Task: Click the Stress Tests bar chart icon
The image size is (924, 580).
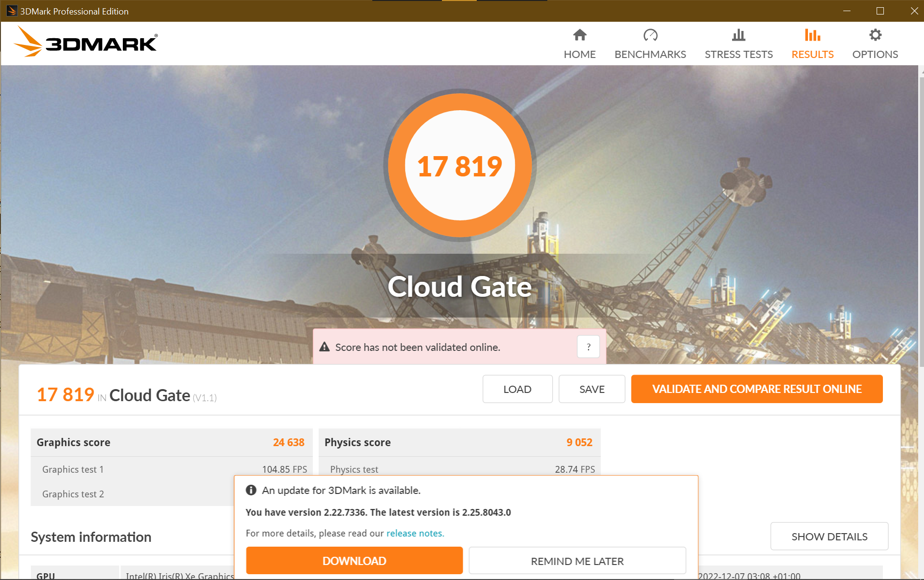Action: [x=738, y=35]
